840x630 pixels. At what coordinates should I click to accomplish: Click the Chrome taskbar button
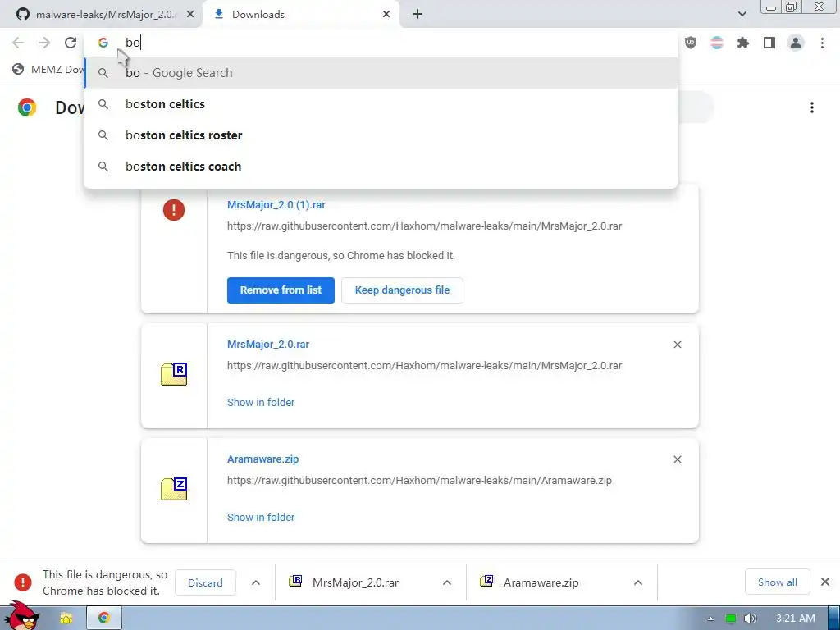point(104,618)
